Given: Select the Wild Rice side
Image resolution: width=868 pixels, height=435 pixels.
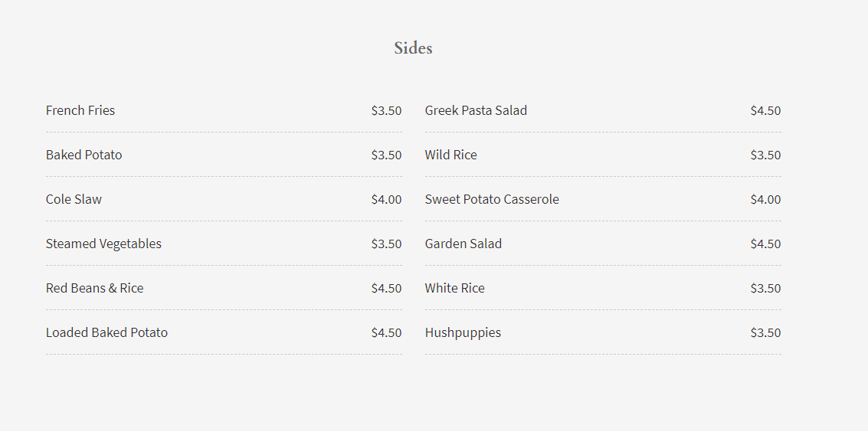Looking at the screenshot, I should tap(450, 155).
